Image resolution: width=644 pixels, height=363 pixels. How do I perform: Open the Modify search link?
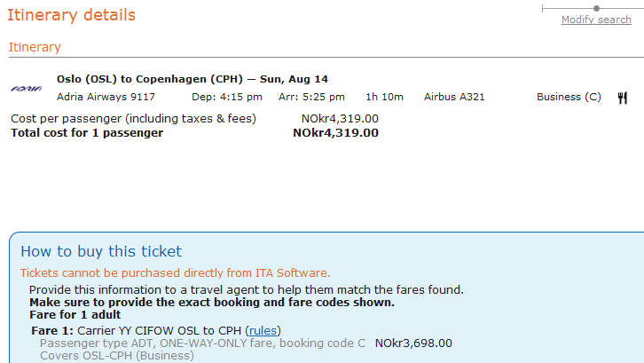(596, 20)
